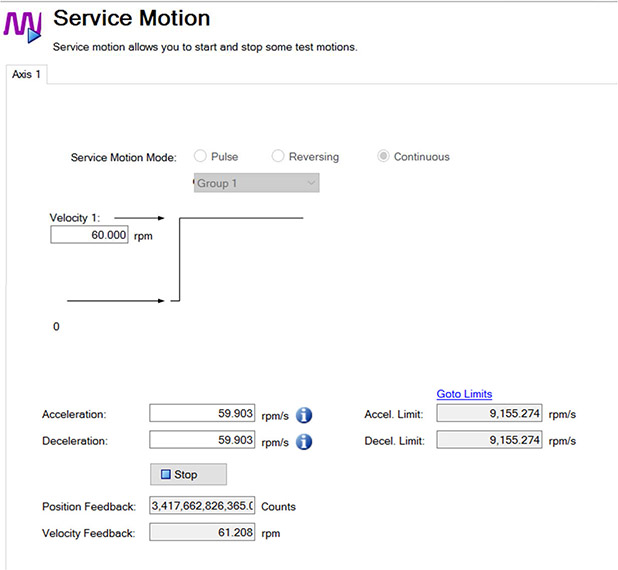Click the 'Acceleration:' label

74,414
